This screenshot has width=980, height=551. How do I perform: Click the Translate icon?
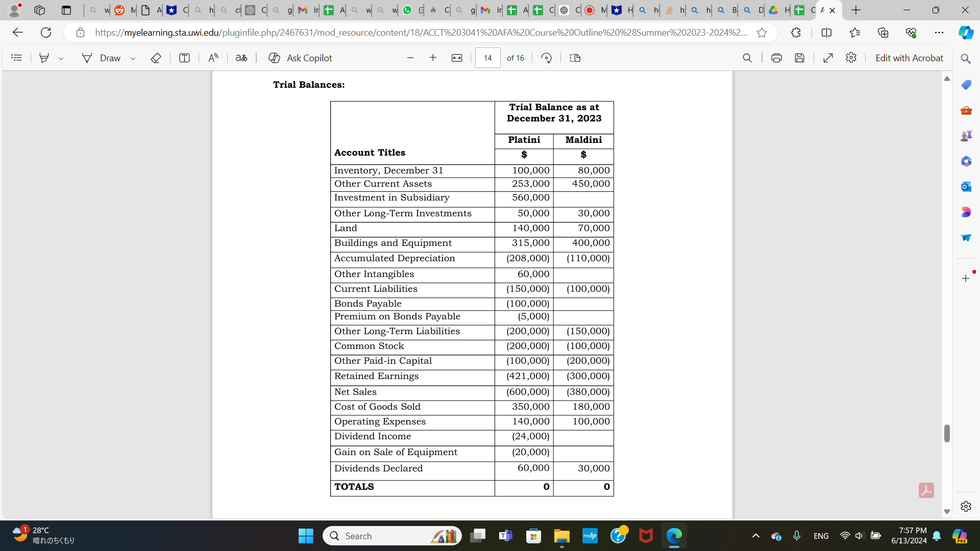coord(241,58)
